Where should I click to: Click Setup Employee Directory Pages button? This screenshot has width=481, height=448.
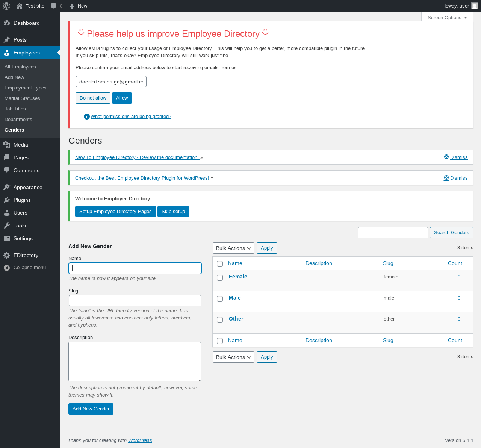[x=115, y=212]
